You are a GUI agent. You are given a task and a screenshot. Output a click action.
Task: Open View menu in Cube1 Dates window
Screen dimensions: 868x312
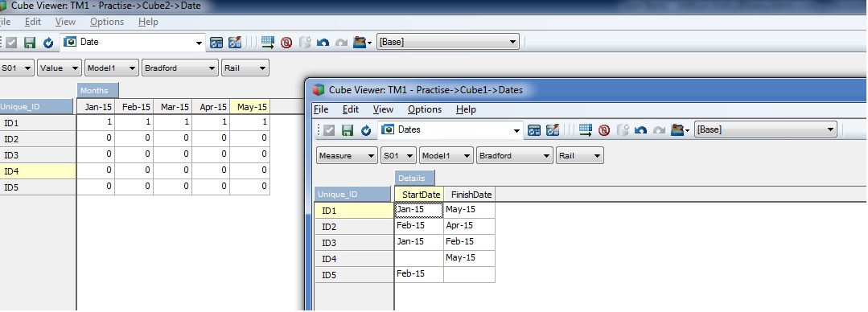(x=383, y=109)
